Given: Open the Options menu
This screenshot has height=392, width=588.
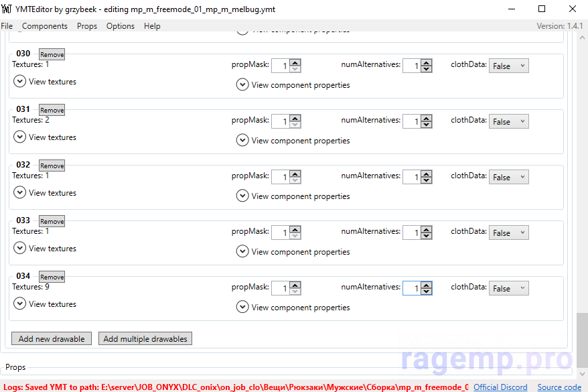Looking at the screenshot, I should [x=121, y=26].
